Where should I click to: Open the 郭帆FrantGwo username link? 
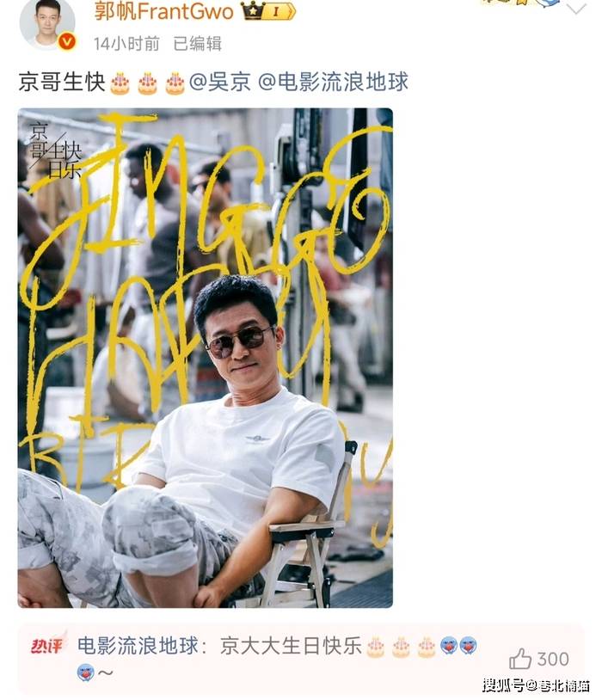coord(163,11)
